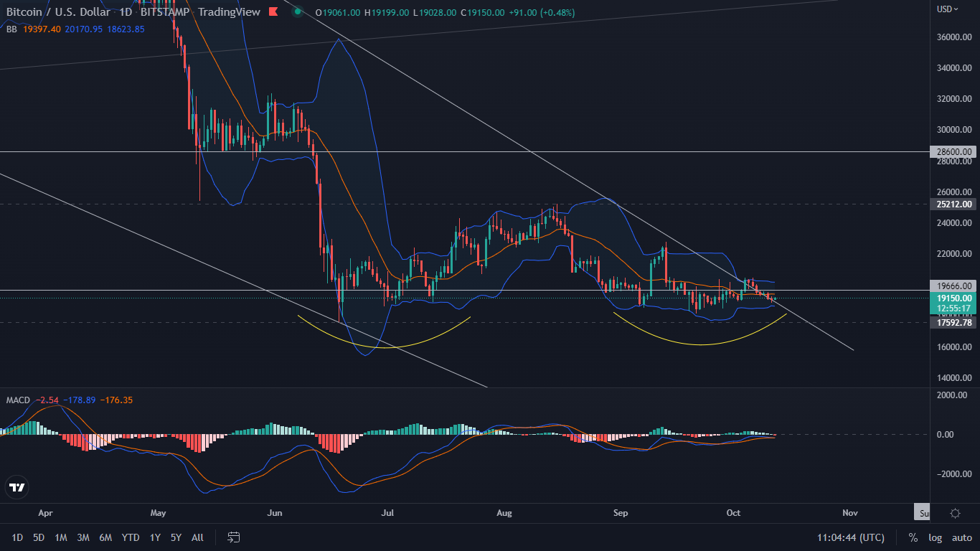Image resolution: width=980 pixels, height=551 pixels.
Task: Select the 1M time range
Action: [x=61, y=537]
